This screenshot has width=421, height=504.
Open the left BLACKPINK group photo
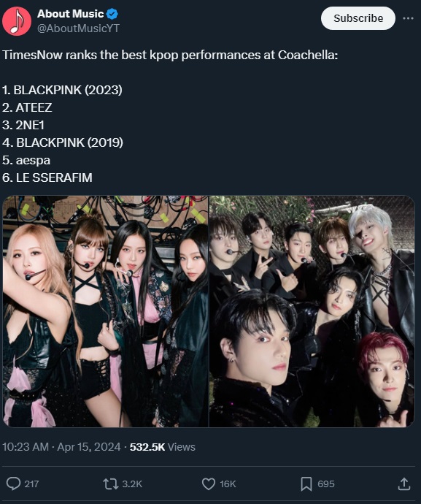(105, 311)
